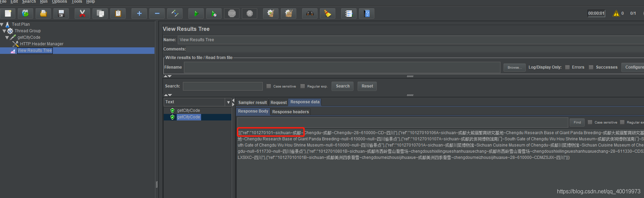Click the yellow warning triangle icon

click(x=616, y=13)
